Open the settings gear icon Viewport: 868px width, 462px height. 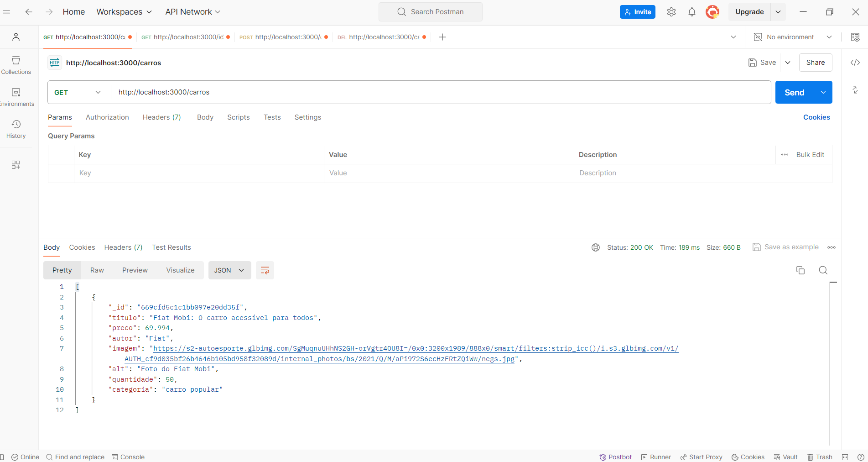click(x=671, y=12)
